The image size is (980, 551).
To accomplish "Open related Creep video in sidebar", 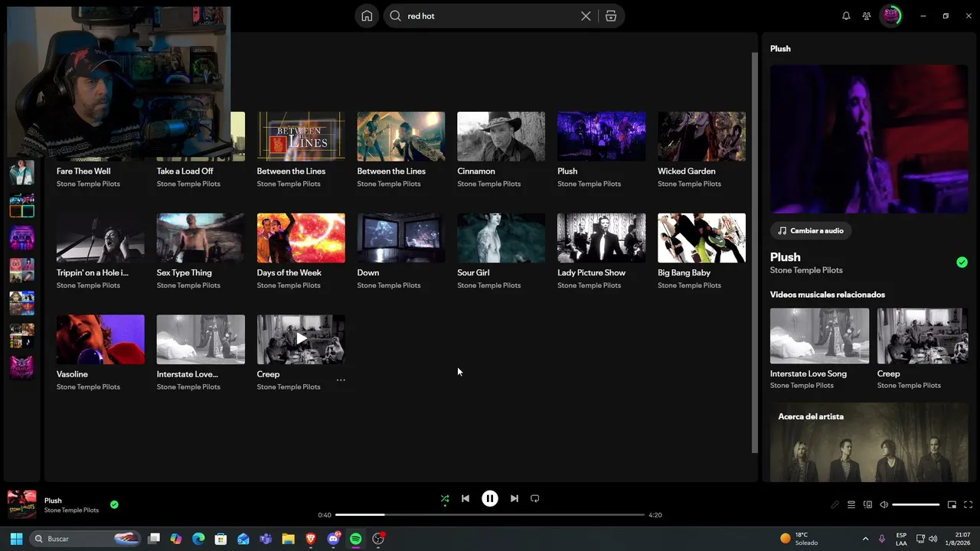I will [x=923, y=336].
